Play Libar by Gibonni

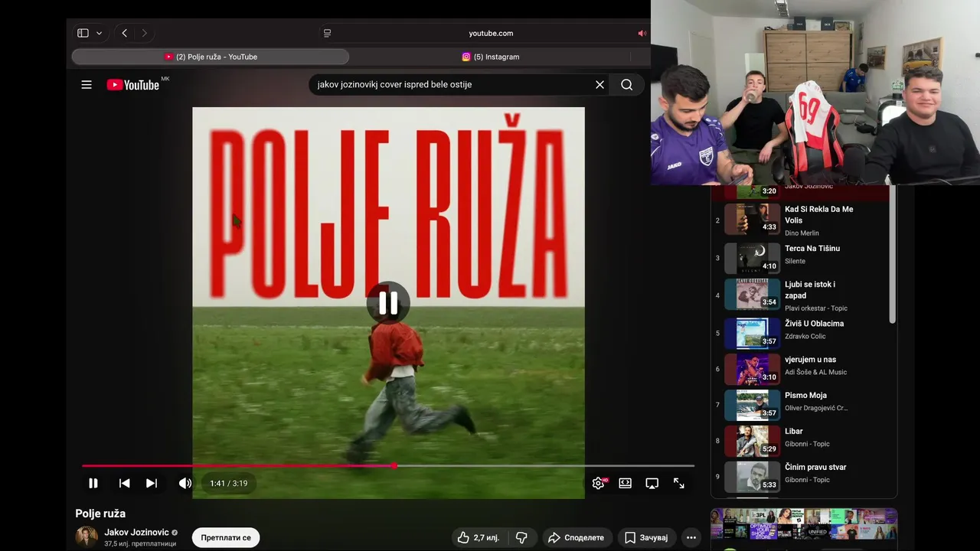801,441
